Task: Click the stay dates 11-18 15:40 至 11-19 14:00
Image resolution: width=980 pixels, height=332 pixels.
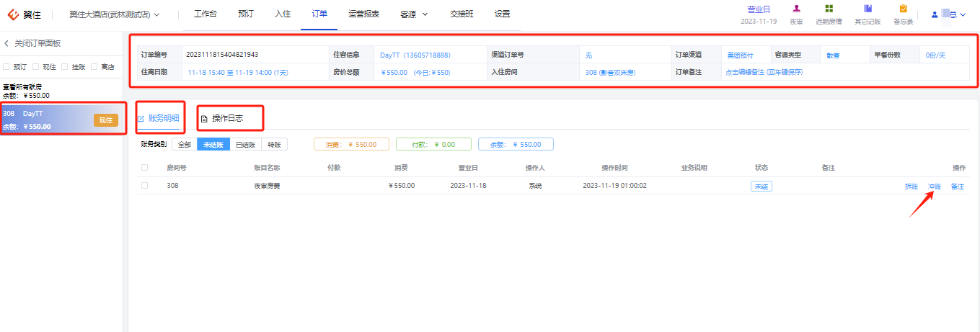Action: click(x=238, y=72)
